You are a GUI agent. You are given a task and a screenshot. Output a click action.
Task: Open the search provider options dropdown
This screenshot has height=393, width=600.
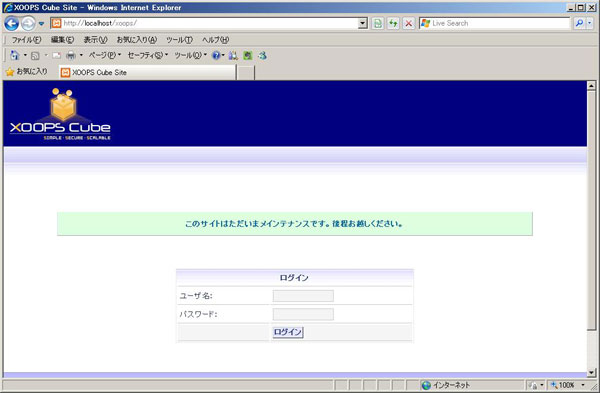click(x=589, y=23)
